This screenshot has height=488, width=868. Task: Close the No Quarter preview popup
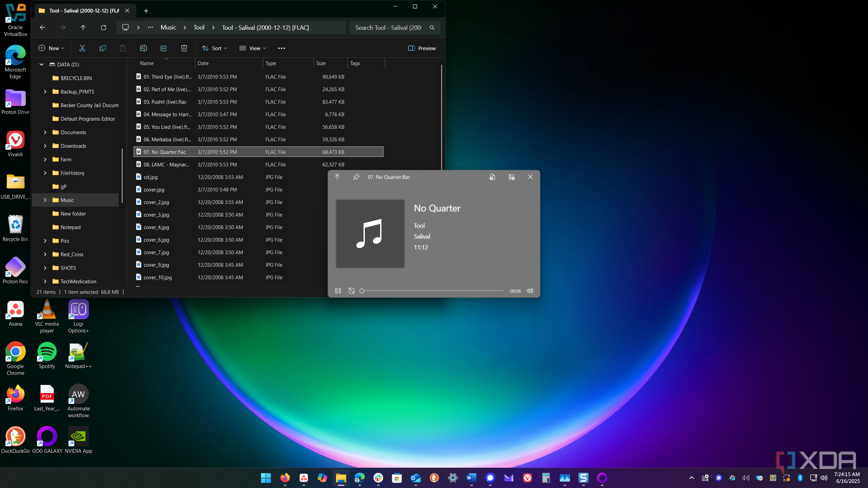click(530, 177)
